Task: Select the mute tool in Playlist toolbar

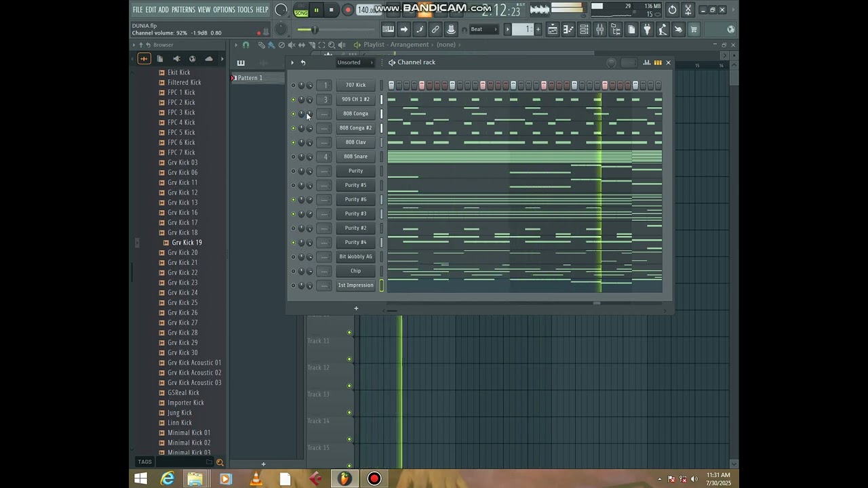Action: point(292,45)
